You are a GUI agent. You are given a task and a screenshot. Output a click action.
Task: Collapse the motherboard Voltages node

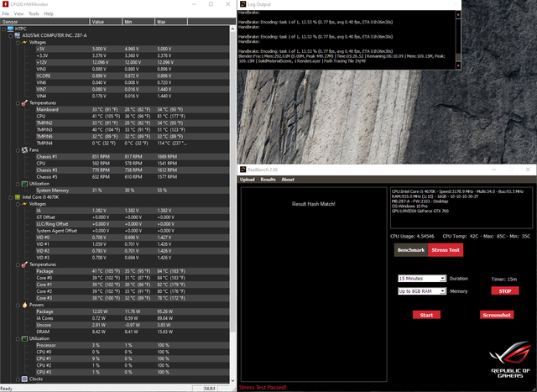click(x=18, y=43)
